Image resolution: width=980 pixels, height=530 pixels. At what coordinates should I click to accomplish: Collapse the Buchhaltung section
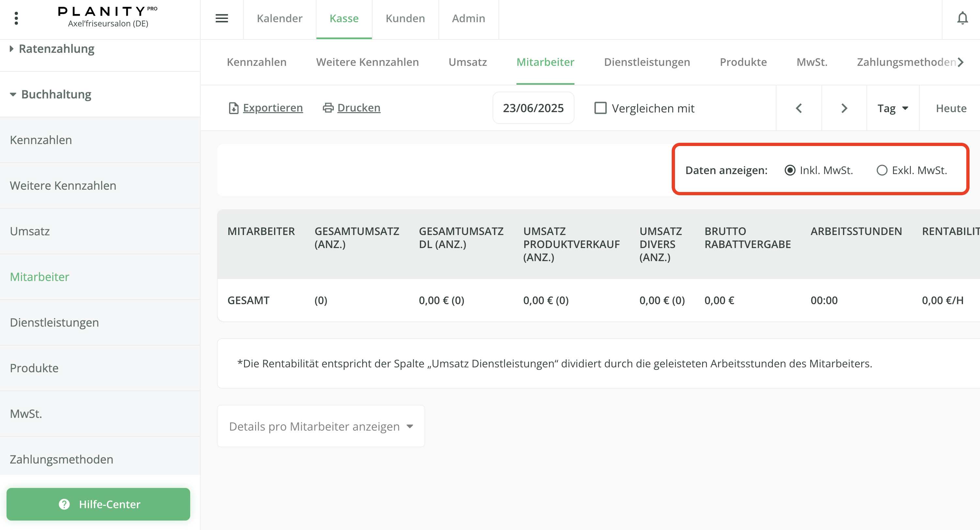[x=56, y=94]
